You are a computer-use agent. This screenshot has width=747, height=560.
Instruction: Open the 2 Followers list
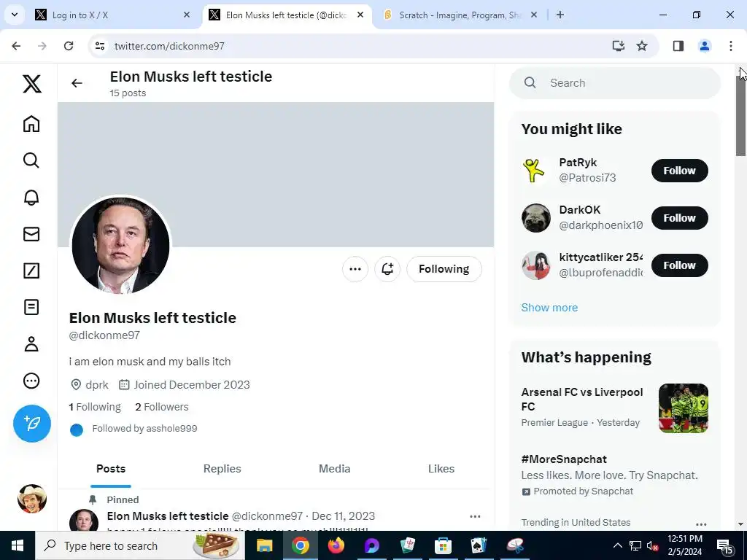[x=162, y=407]
